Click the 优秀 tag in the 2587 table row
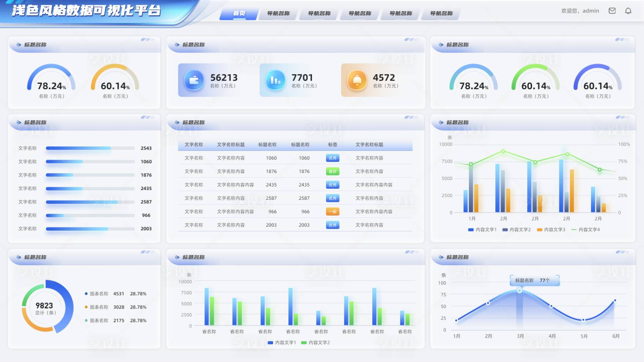The image size is (644, 362). coord(333,198)
